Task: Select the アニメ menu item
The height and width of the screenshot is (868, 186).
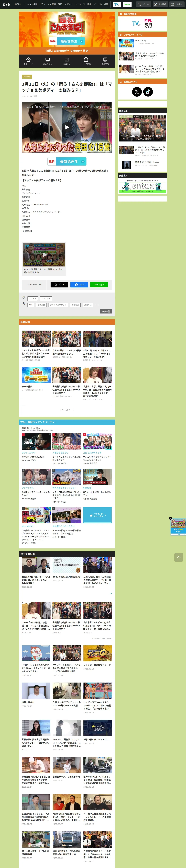Action: click(78, 4)
